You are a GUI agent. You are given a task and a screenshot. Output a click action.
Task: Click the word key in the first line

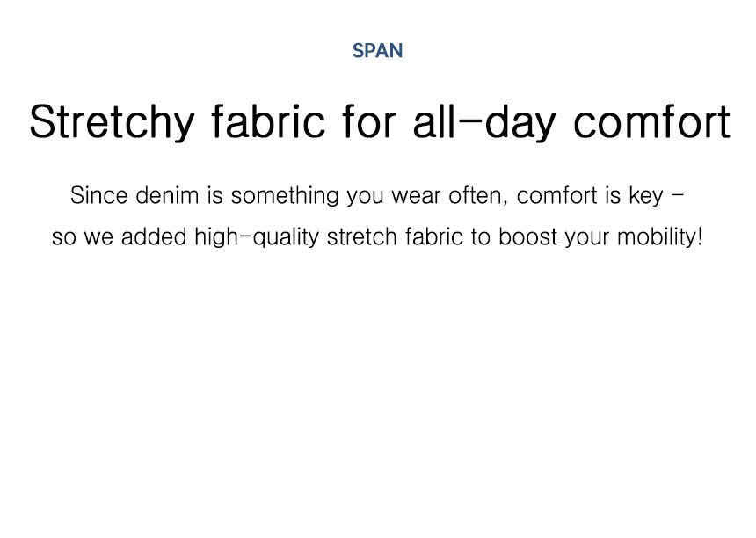[646, 197]
